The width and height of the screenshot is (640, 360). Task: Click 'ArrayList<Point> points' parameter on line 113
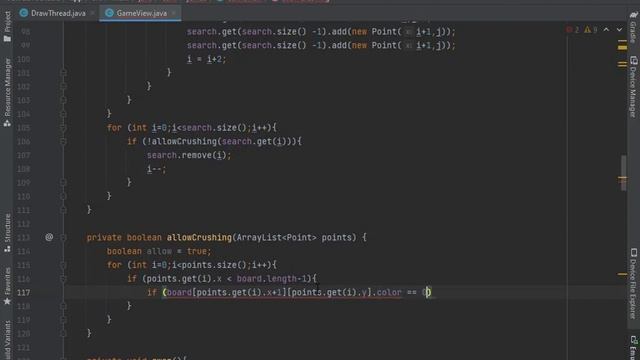tap(296, 238)
